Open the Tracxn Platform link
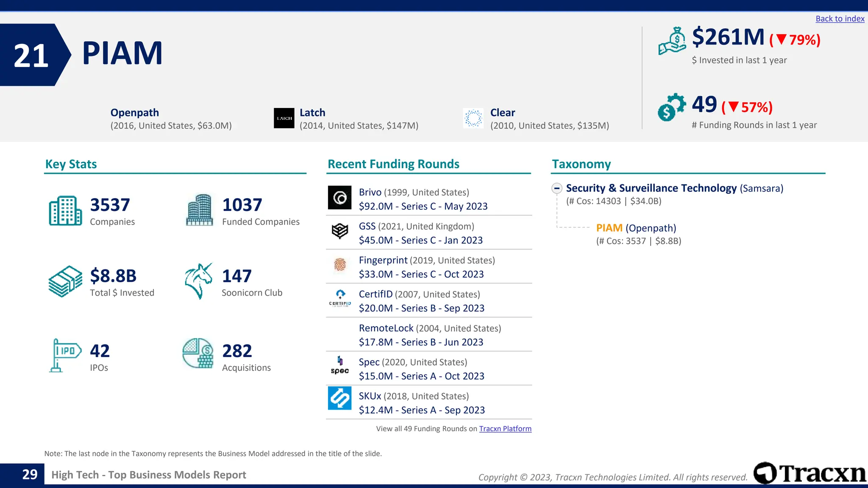The height and width of the screenshot is (488, 868). [x=505, y=429]
